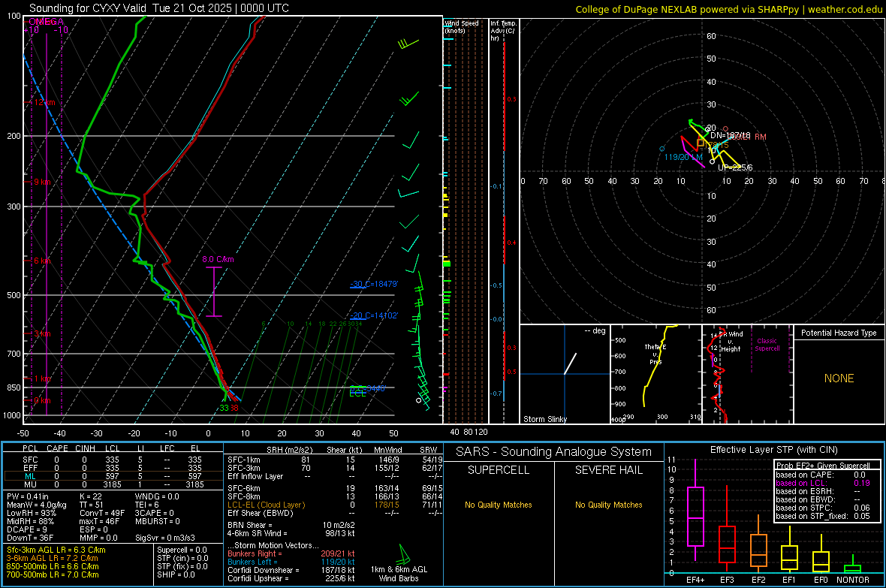
Task: Click the weather.cod.edu NEXLAB credit text
Action: pyautogui.click(x=729, y=9)
